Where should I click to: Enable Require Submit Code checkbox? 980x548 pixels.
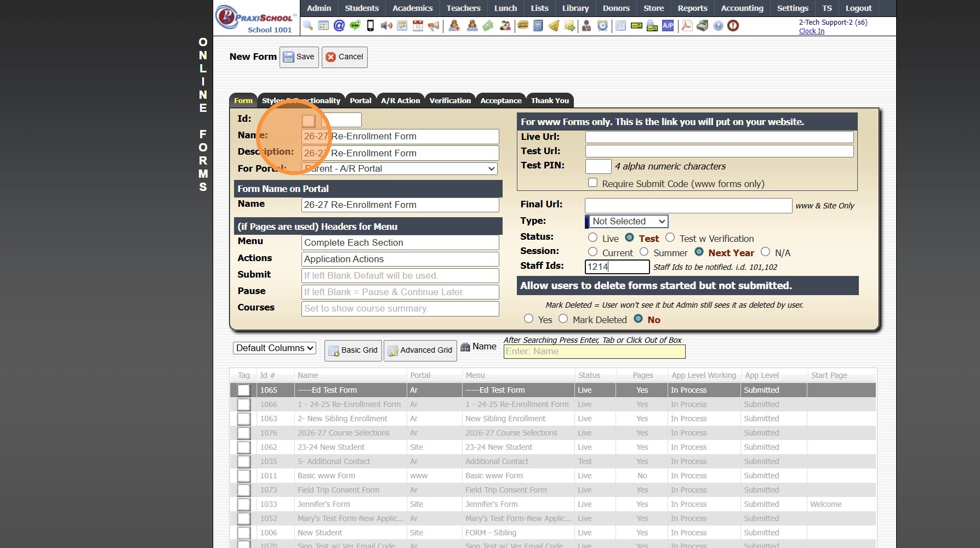(x=592, y=183)
